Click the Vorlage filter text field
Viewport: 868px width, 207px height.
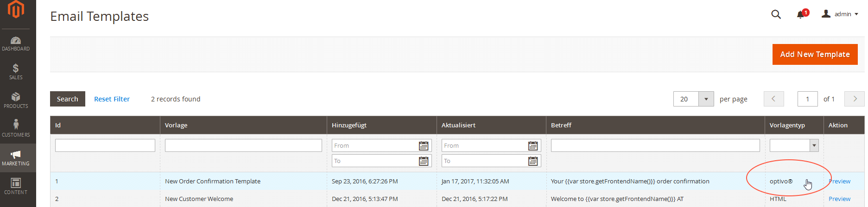243,145
